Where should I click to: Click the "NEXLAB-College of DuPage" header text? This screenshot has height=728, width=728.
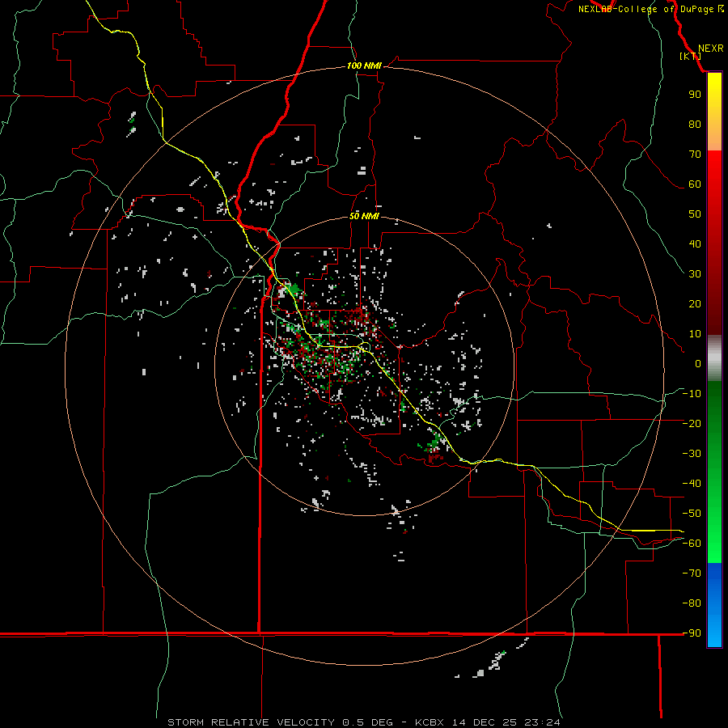click(645, 9)
